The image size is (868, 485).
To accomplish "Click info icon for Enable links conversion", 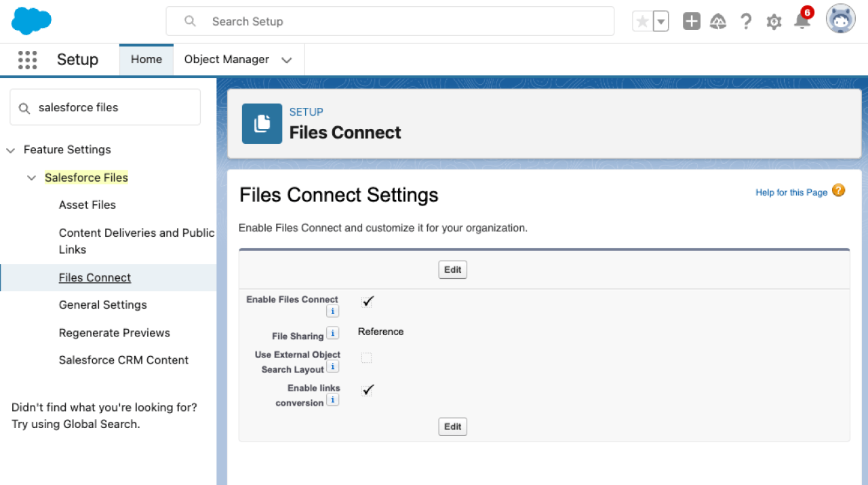I will [332, 400].
